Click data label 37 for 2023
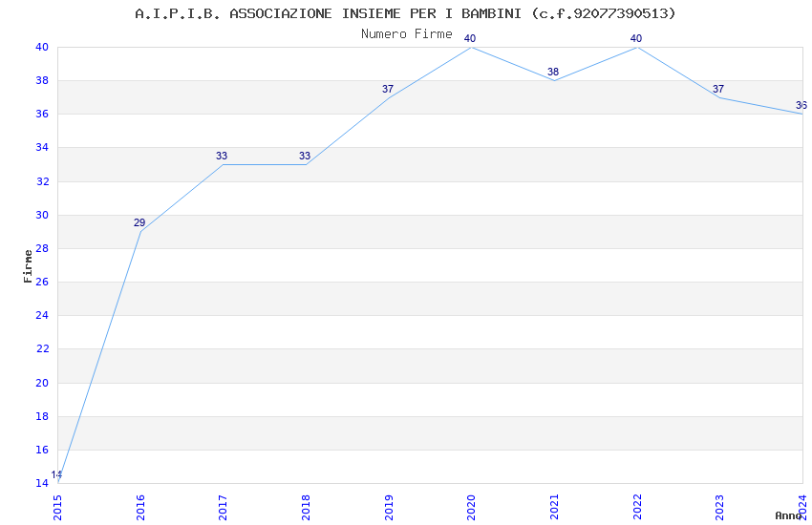This screenshot has width=812, height=525. 718,90
